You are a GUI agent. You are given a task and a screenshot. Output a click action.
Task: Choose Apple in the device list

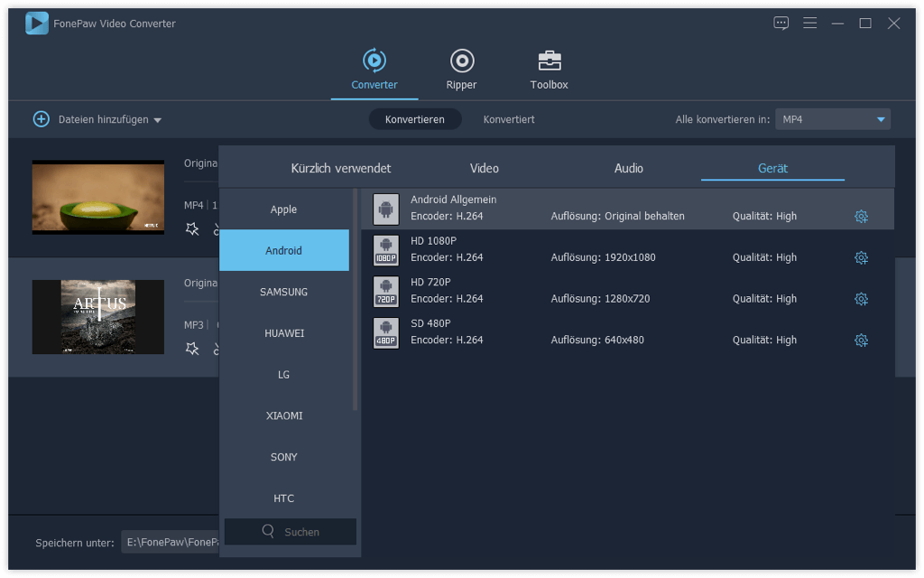click(284, 210)
